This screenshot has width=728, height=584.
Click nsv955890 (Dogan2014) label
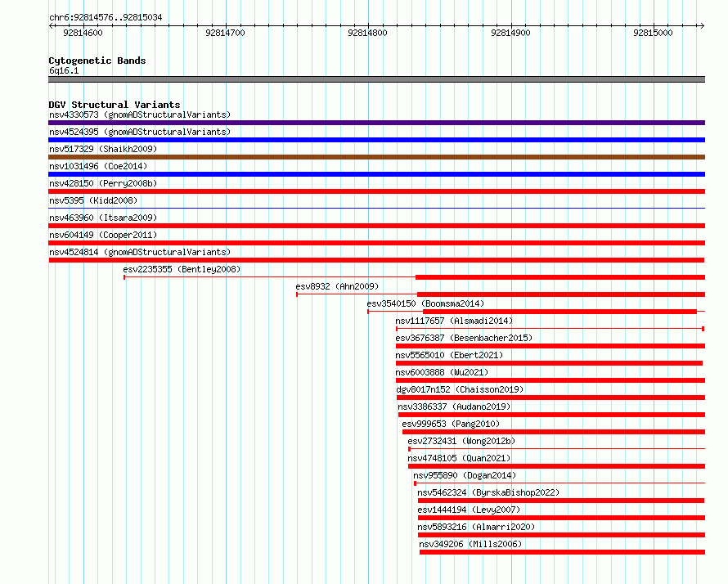[x=465, y=475]
